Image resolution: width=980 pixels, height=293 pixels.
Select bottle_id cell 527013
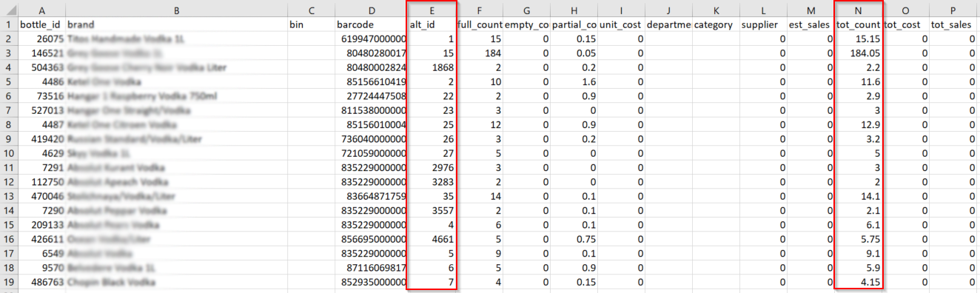pyautogui.click(x=41, y=110)
